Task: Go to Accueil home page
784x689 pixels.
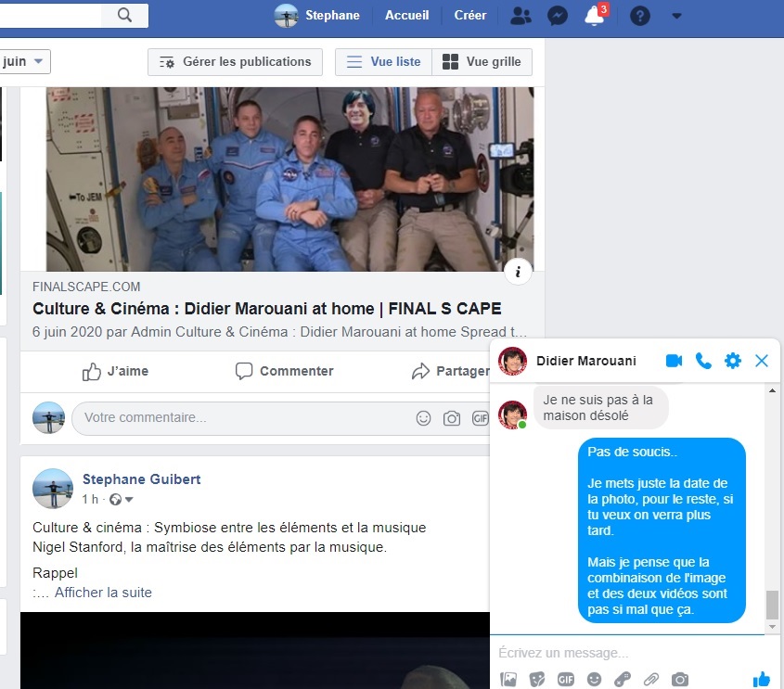Action: (406, 16)
